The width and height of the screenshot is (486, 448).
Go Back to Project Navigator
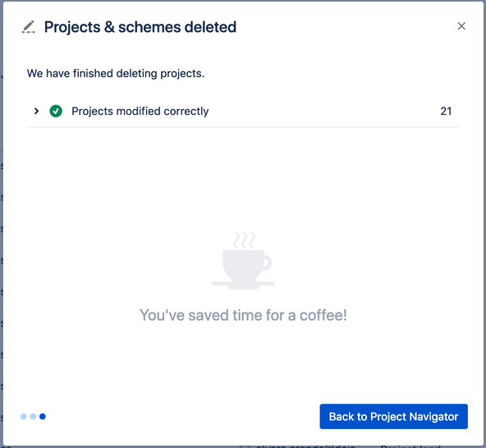(393, 416)
